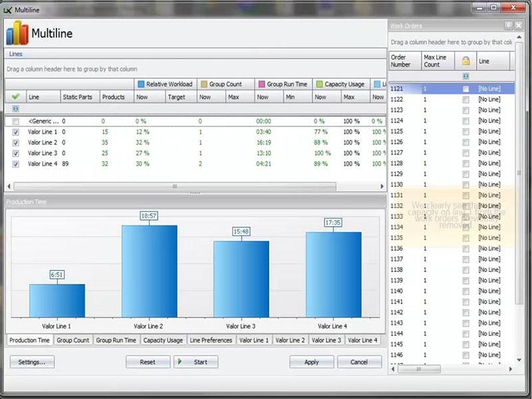
Task: Click the pink Group Run Time square
Action: pos(261,84)
